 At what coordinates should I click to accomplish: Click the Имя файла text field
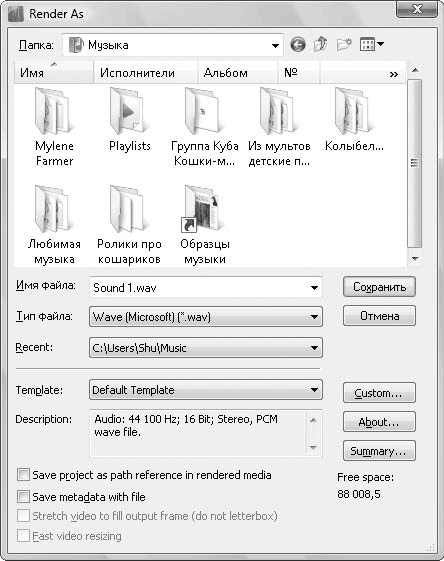pos(206,287)
